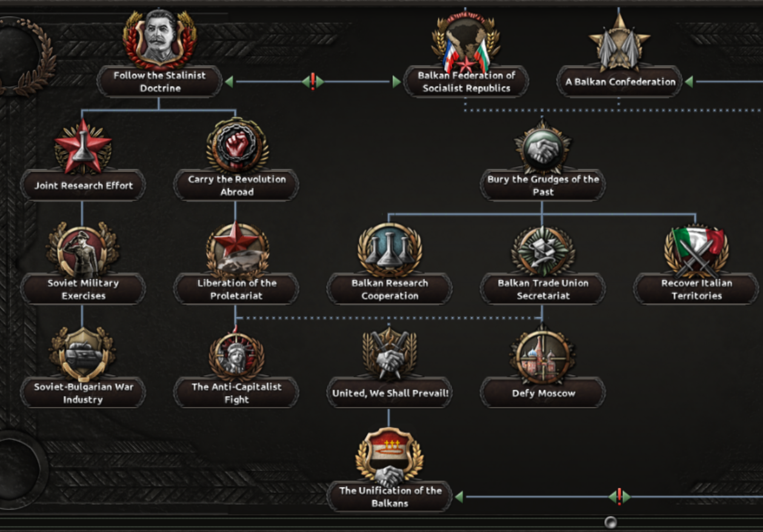Select the United, We Shall Prevail! focus
Image resolution: width=763 pixels, height=532 pixels.
coord(390,393)
